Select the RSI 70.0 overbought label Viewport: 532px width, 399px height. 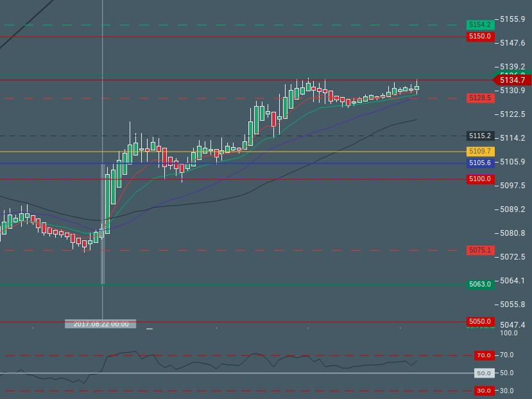tap(484, 355)
